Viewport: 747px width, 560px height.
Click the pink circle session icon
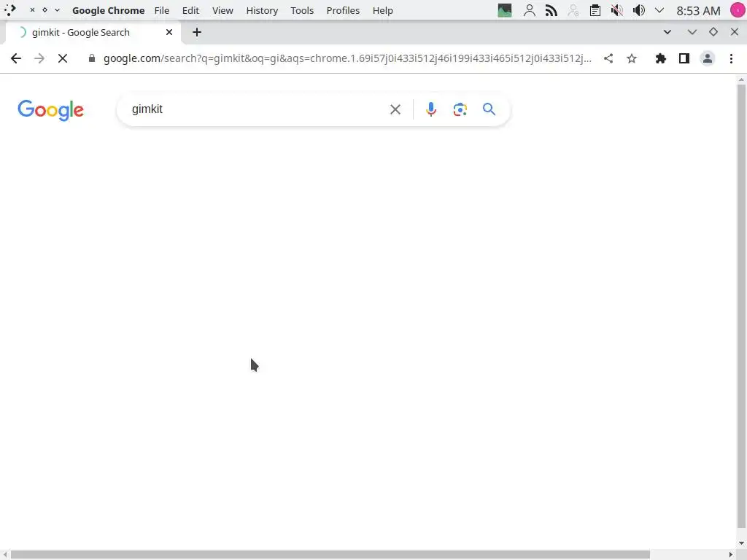click(738, 10)
